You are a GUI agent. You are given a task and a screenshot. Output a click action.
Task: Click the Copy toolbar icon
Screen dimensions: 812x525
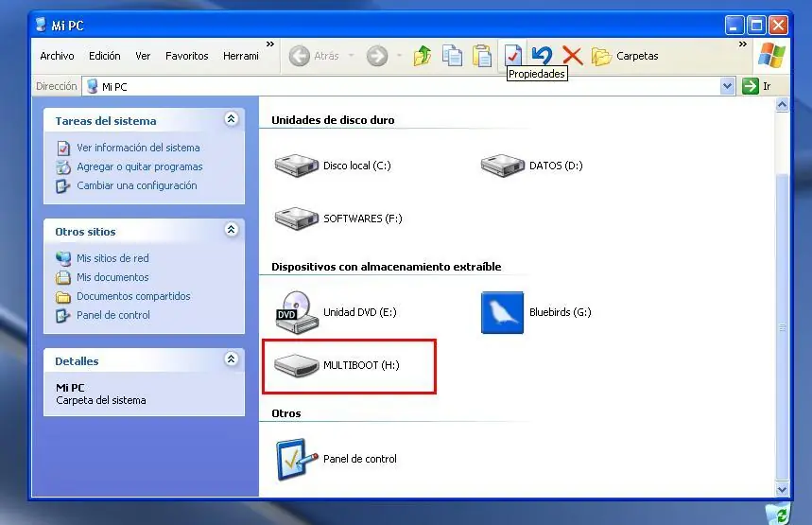click(x=452, y=56)
